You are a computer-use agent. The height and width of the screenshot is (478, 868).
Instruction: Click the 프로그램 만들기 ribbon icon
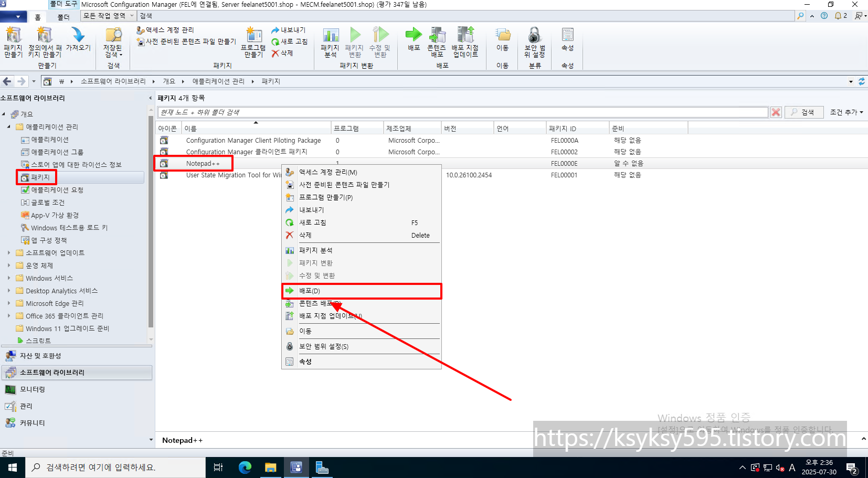click(253, 42)
